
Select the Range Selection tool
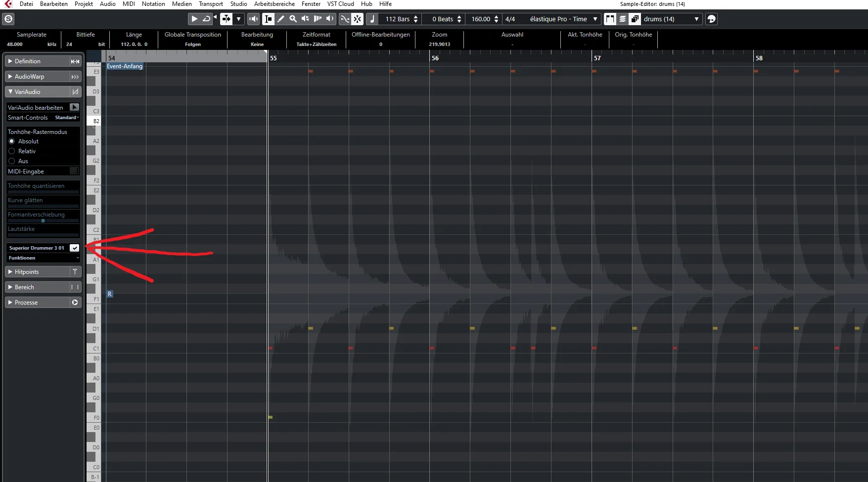pyautogui.click(x=269, y=19)
